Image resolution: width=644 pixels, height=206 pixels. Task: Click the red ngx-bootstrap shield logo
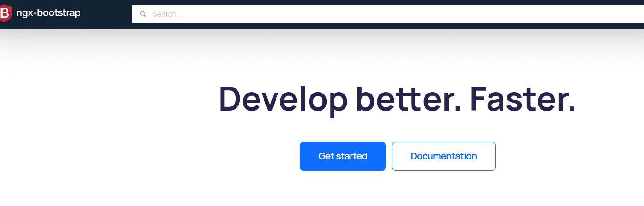pos(5,13)
